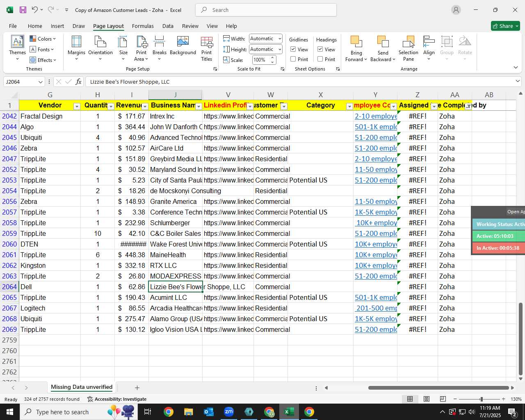
Task: Open the File menu
Action: point(13,26)
